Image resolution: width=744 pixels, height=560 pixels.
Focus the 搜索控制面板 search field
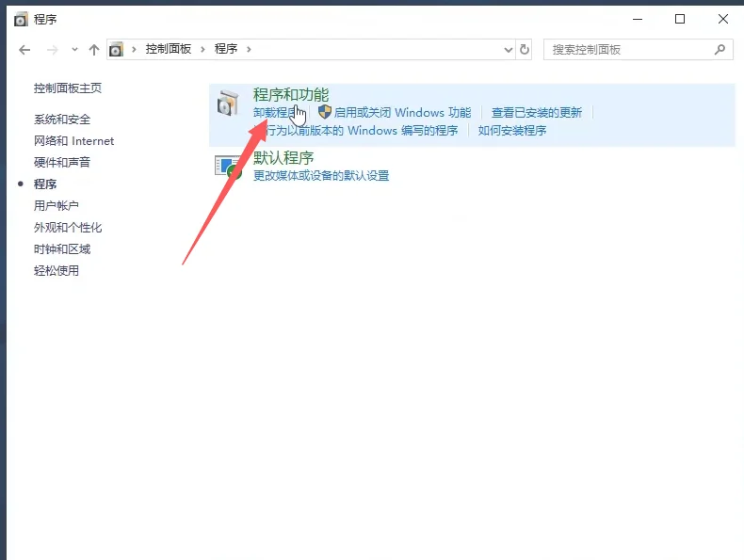[x=639, y=49]
